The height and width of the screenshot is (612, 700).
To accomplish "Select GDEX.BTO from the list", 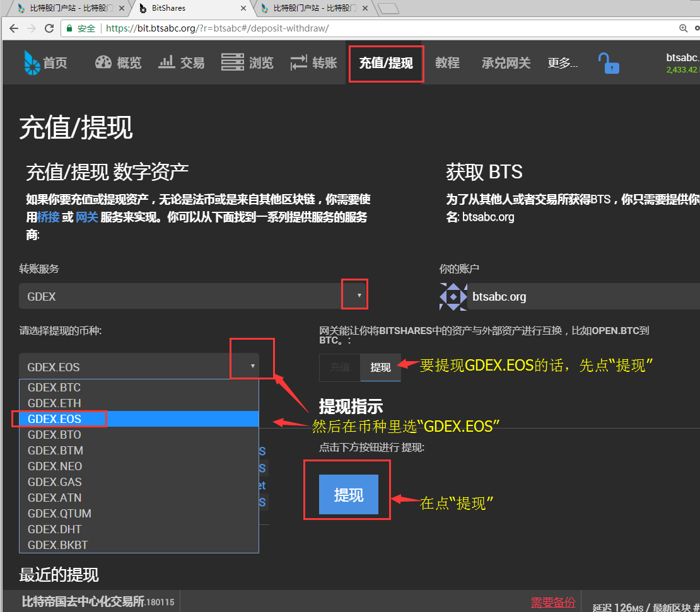I will 139,434.
